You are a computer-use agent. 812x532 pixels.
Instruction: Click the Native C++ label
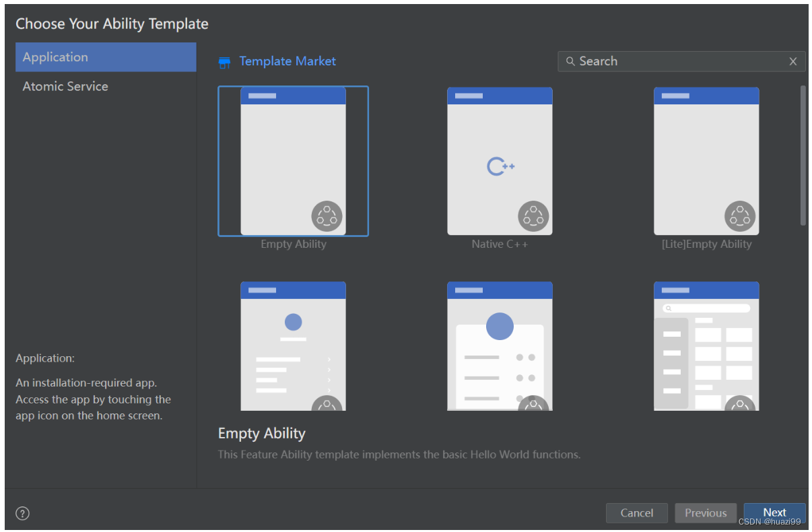[x=500, y=244]
